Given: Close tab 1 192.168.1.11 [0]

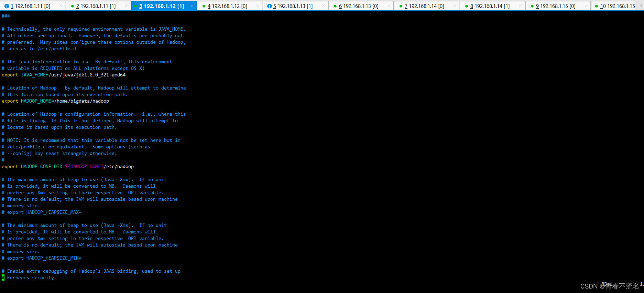Looking at the screenshot, I should [x=61, y=6].
